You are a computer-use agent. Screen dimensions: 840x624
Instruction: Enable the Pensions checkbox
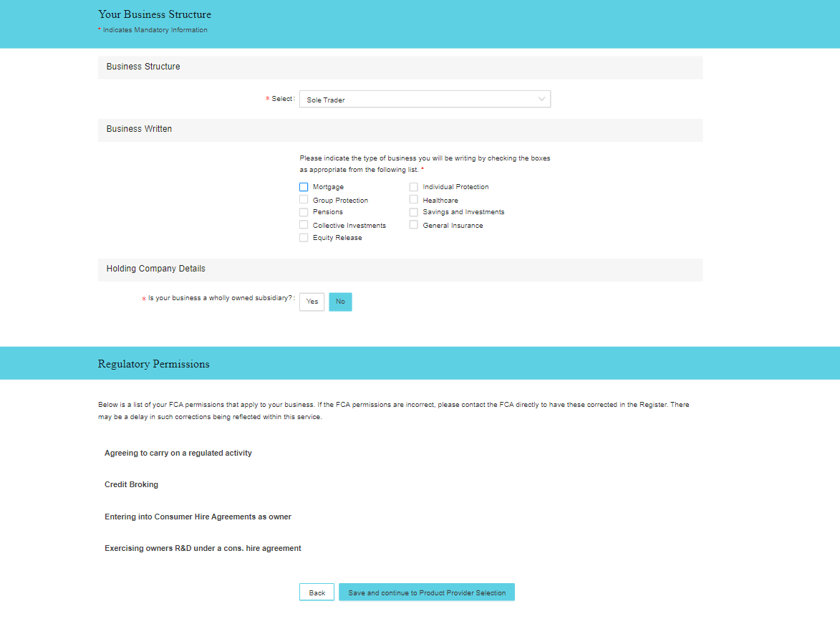point(304,212)
